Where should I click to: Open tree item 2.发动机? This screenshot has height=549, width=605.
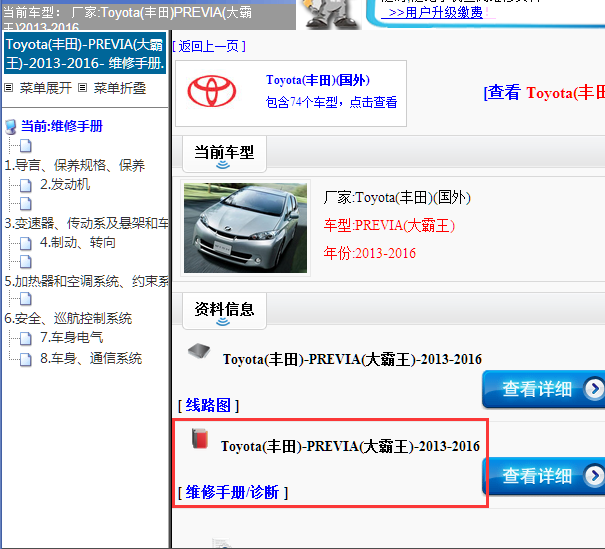65,184
